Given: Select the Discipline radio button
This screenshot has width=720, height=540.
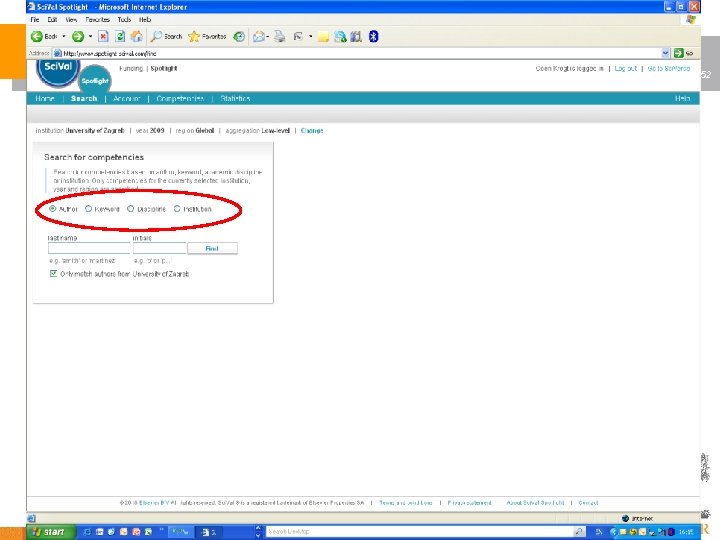Looking at the screenshot, I should coord(130,208).
